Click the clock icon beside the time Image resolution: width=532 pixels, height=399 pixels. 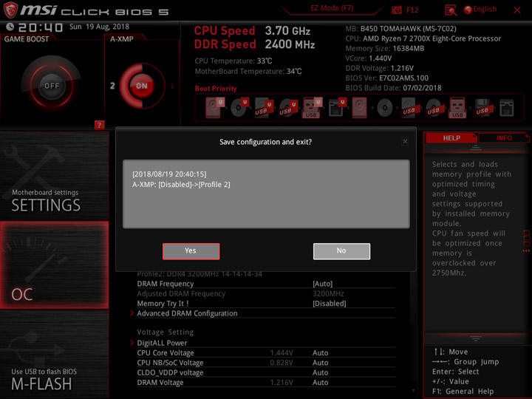tap(10, 27)
